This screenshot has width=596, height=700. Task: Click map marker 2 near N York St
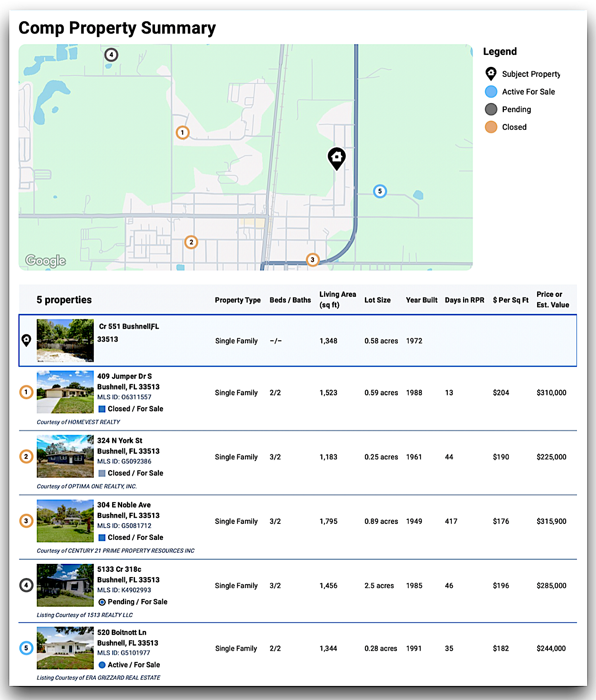pos(191,242)
